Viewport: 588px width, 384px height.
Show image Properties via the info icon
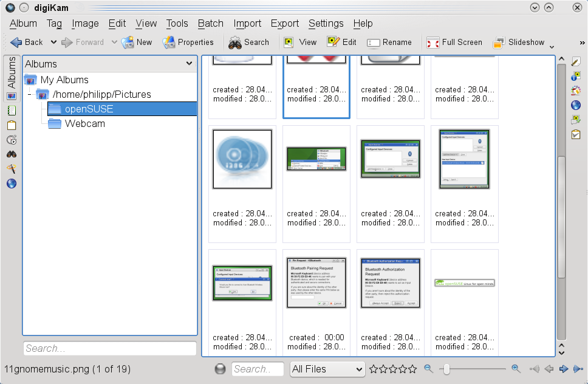[x=575, y=76]
